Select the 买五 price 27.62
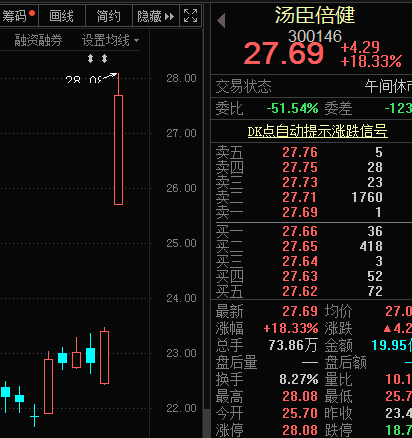The image size is (412, 438). tap(300, 291)
